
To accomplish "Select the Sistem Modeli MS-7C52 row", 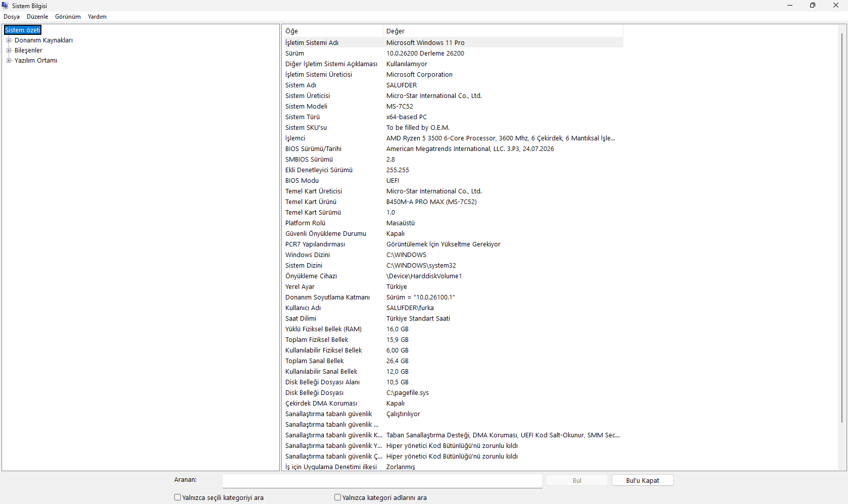I will tap(453, 107).
